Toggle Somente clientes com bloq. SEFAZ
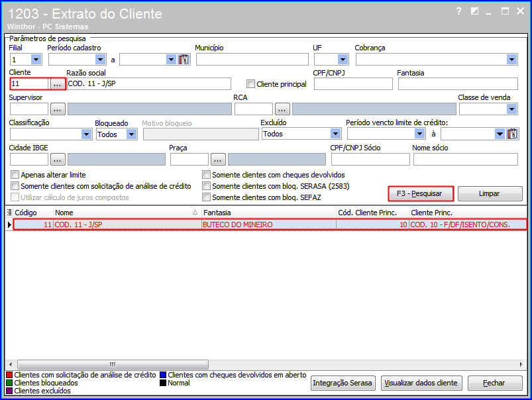This screenshot has height=400, width=532. point(206,197)
